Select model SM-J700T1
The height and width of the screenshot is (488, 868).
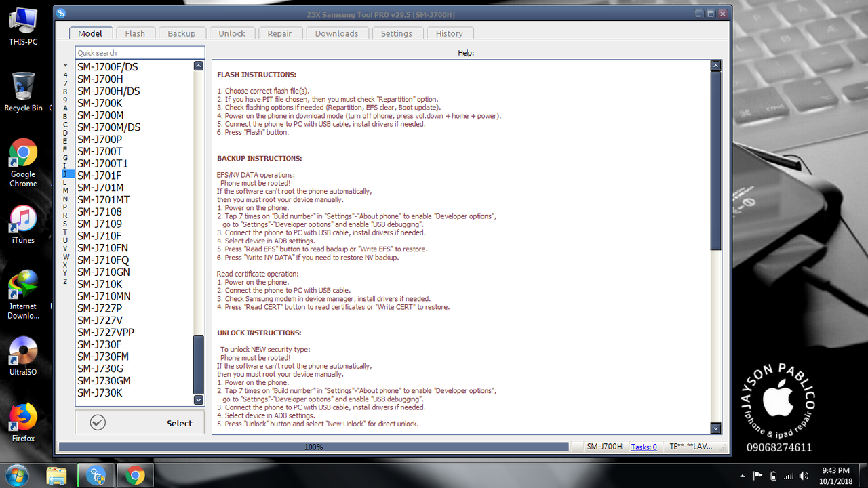tap(102, 163)
